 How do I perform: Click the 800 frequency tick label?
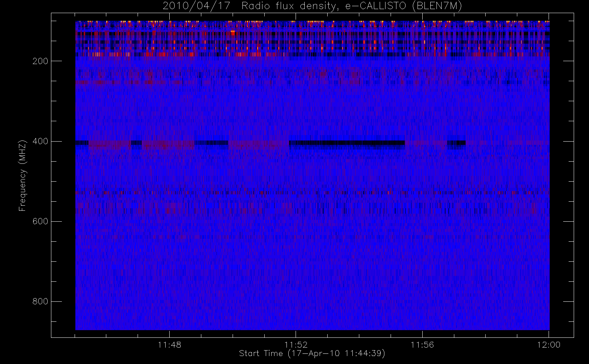pos(40,301)
